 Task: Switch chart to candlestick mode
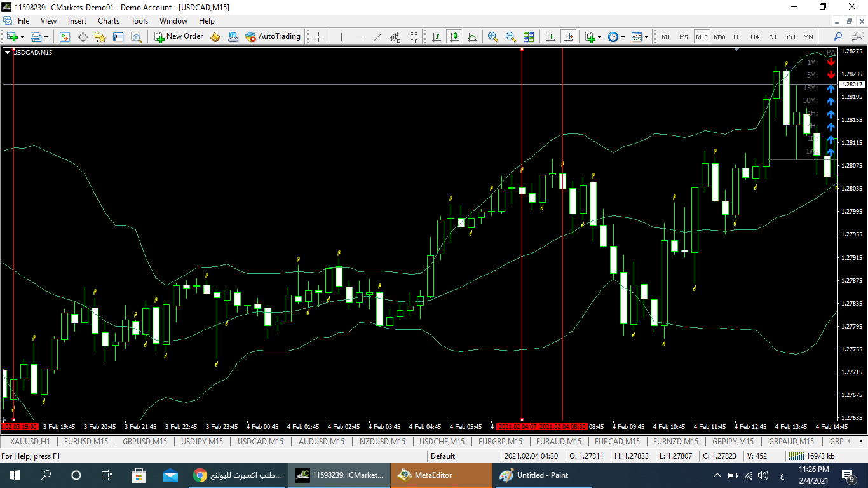pyautogui.click(x=454, y=37)
